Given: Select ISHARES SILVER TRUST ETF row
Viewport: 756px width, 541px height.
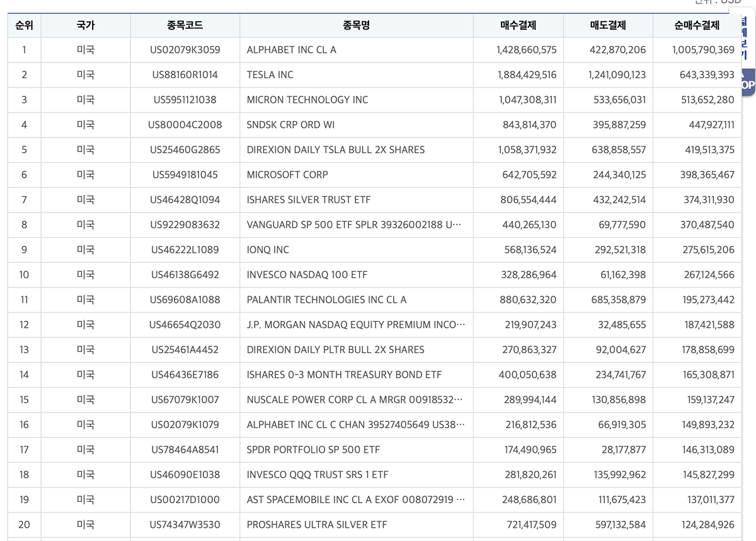Looking at the screenshot, I should (308, 200).
